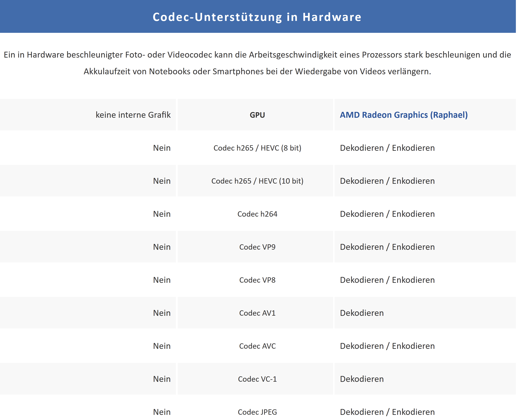The image size is (519, 420).
Task: Click the Codec VP8 row label
Action: pyautogui.click(x=257, y=280)
